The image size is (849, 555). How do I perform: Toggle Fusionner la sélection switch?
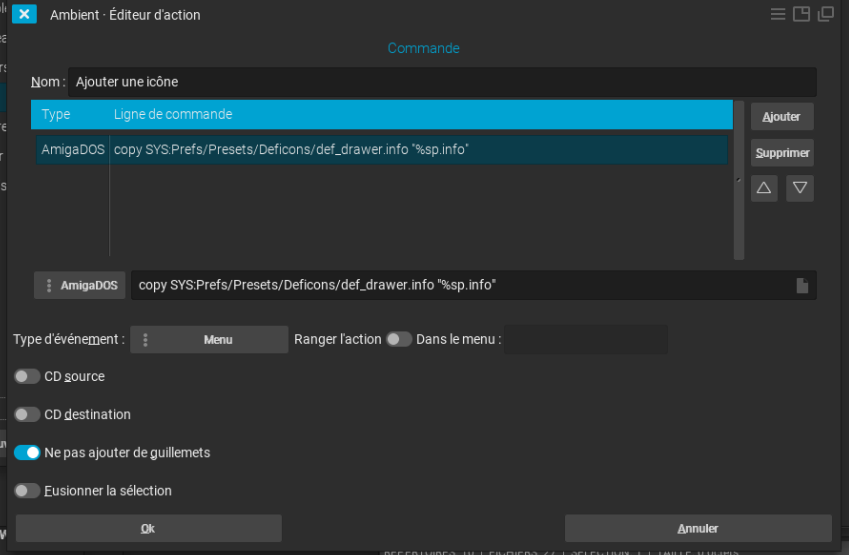click(28, 491)
